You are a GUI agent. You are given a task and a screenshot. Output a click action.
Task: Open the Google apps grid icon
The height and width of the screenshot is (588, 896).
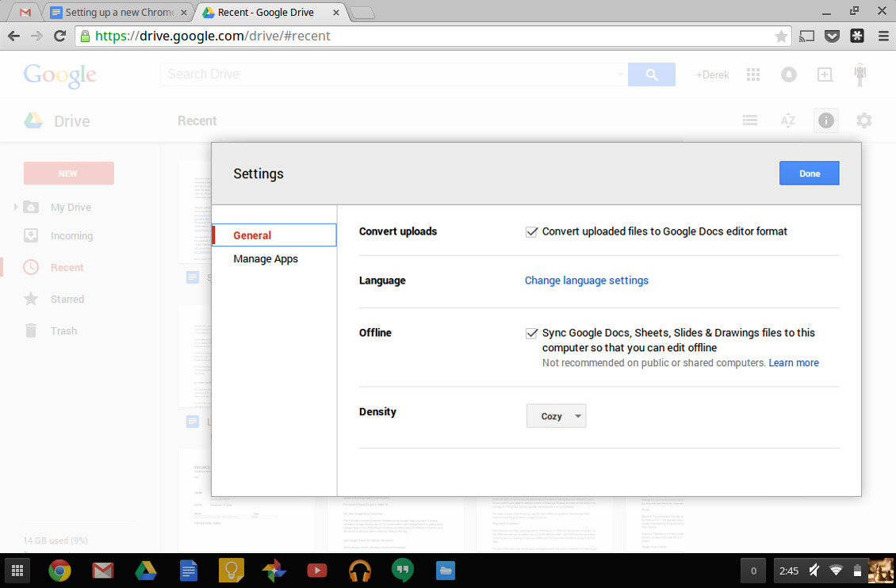752,74
